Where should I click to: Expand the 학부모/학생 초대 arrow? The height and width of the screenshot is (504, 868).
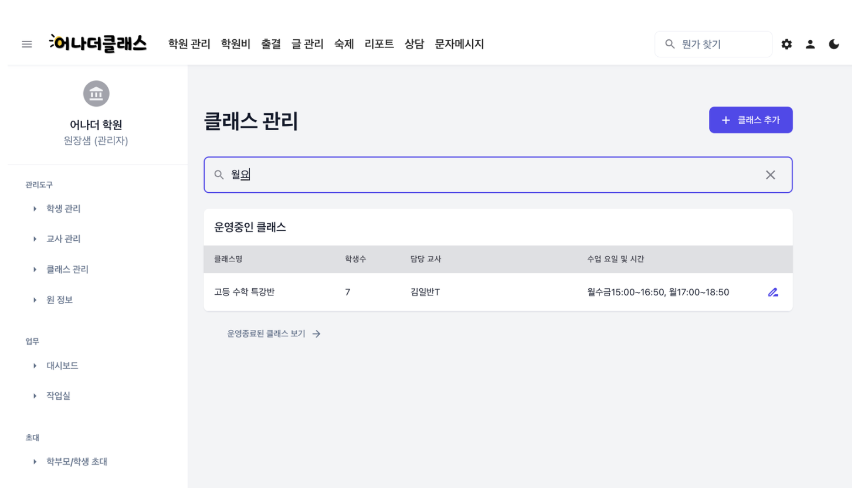[35, 462]
